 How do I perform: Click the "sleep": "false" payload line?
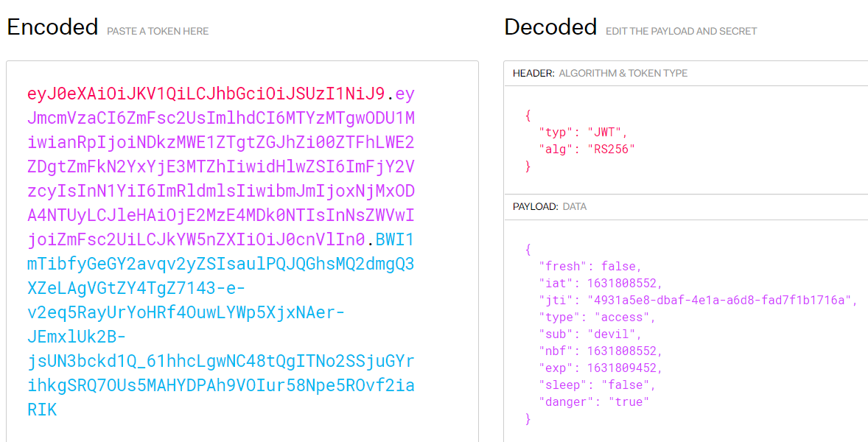coord(597,385)
